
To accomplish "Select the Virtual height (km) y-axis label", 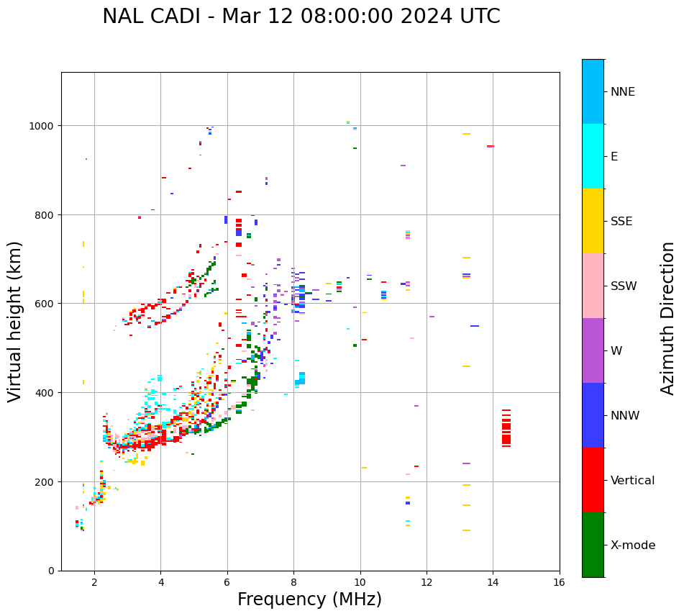I will click(15, 321).
